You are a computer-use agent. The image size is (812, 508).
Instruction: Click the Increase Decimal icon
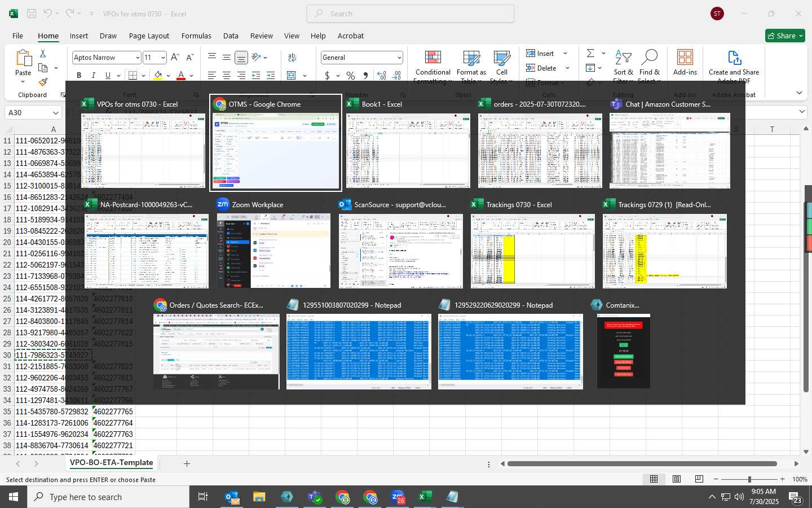click(382, 75)
